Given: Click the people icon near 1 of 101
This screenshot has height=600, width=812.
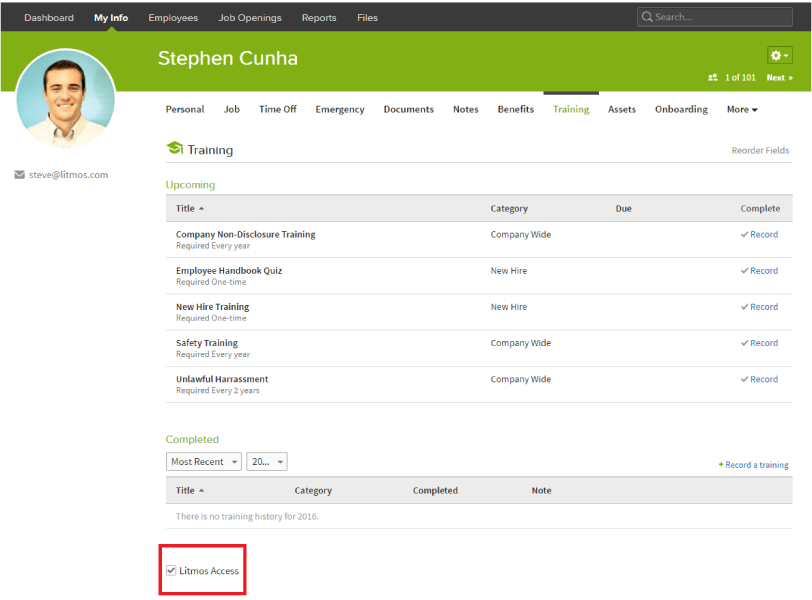Looking at the screenshot, I should pyautogui.click(x=713, y=78).
